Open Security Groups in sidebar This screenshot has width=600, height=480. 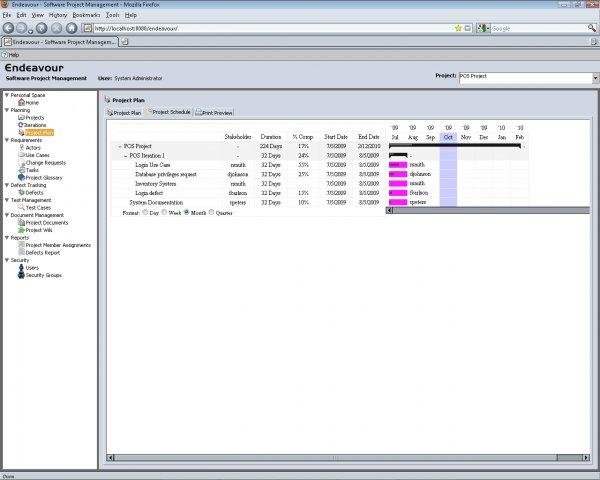coord(43,274)
